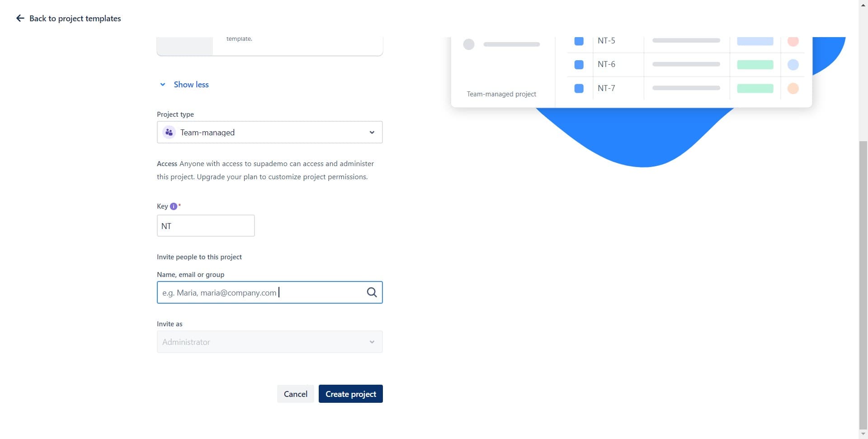
Task: Open the Project type dropdown
Action: point(269,132)
